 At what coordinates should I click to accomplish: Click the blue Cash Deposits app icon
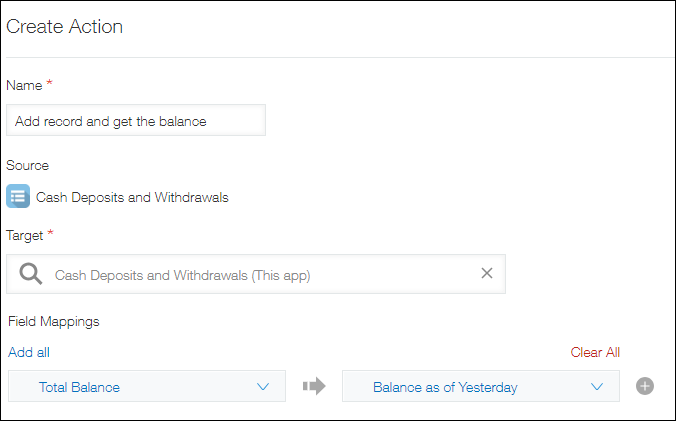(x=18, y=196)
